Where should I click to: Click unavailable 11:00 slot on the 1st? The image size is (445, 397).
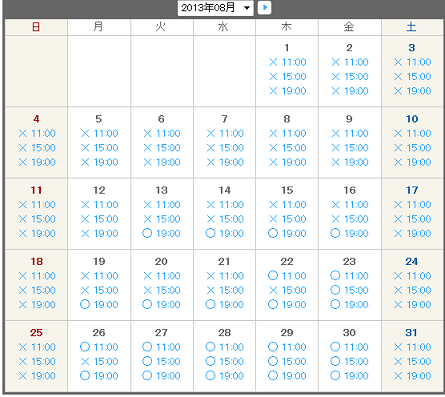tap(288, 62)
